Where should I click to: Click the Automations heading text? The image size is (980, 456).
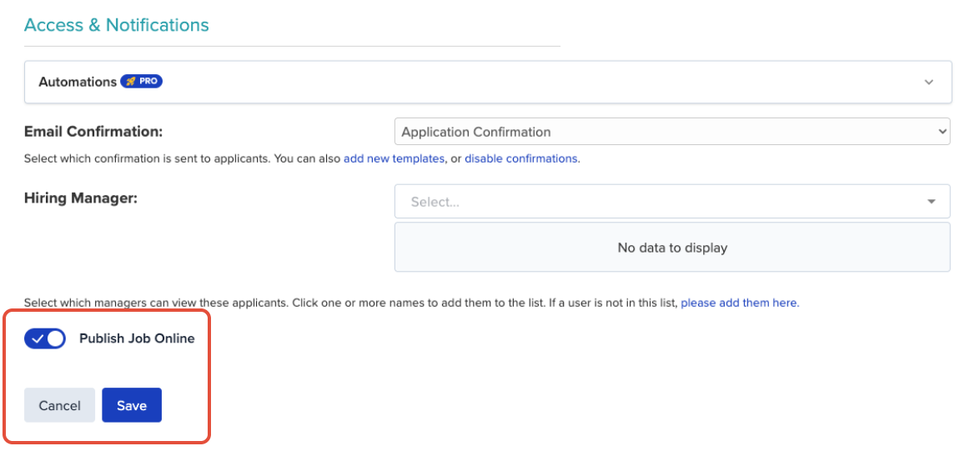point(78,82)
